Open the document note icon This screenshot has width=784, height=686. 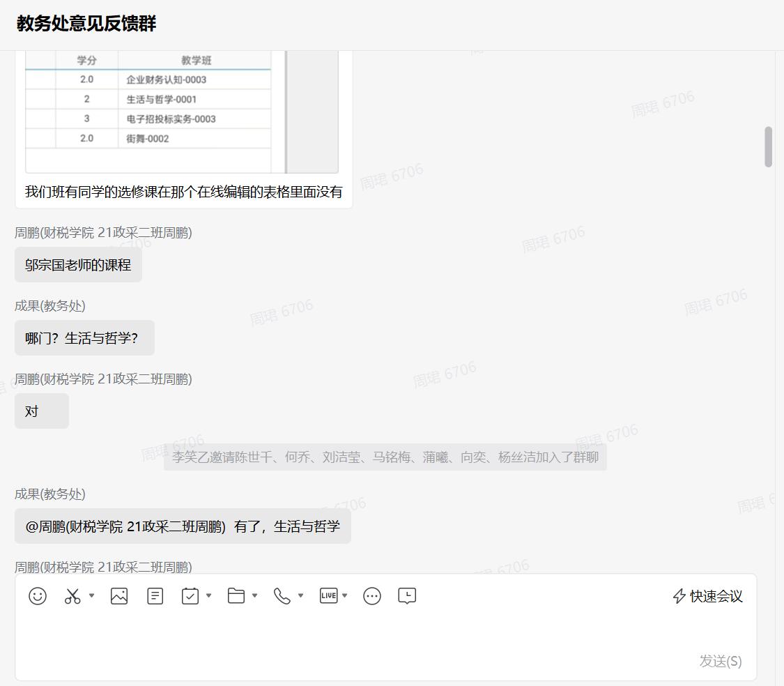(155, 596)
